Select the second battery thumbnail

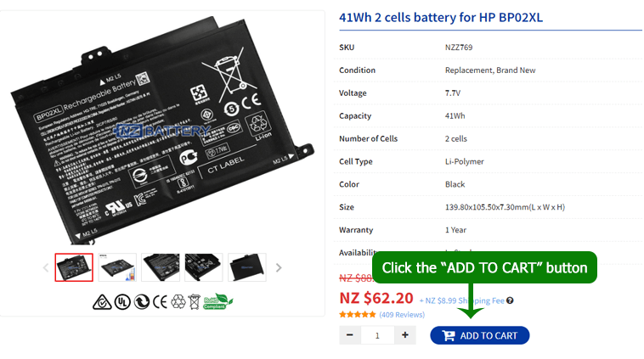[x=117, y=267]
